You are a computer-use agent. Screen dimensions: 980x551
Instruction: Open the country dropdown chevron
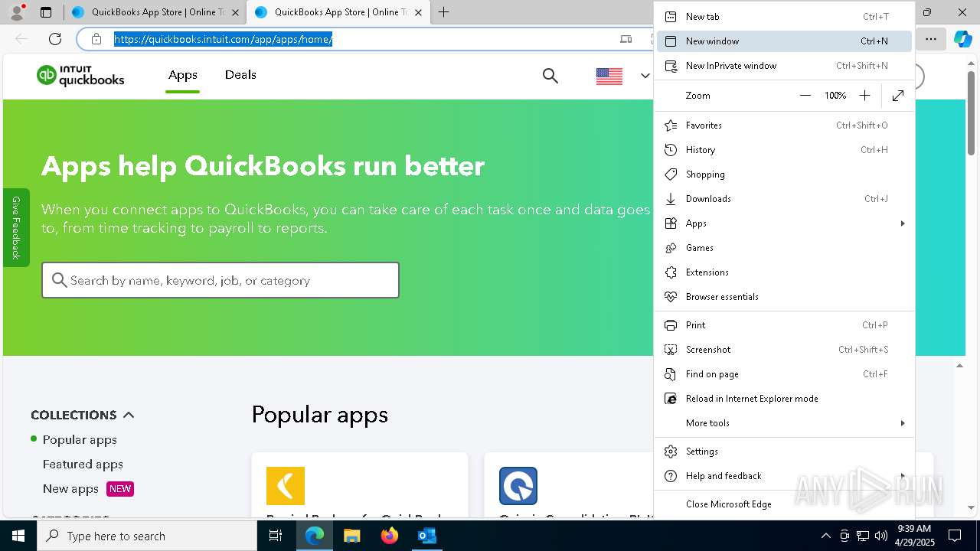coord(645,76)
